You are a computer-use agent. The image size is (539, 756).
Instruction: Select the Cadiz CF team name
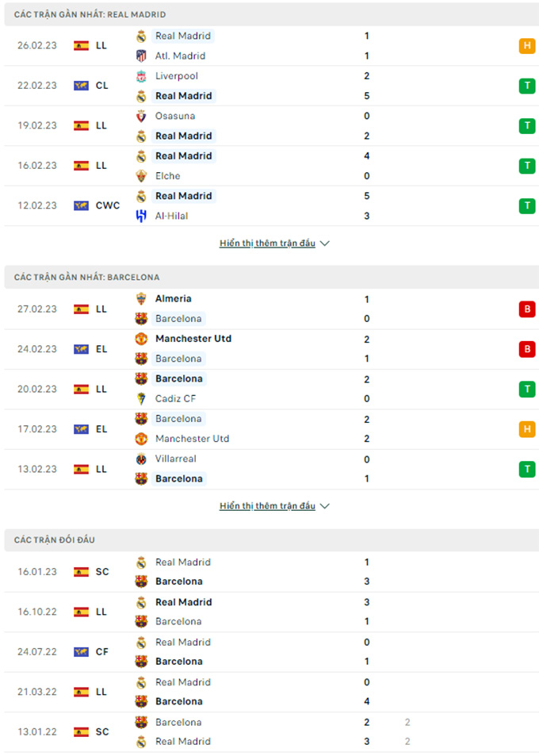175,399
